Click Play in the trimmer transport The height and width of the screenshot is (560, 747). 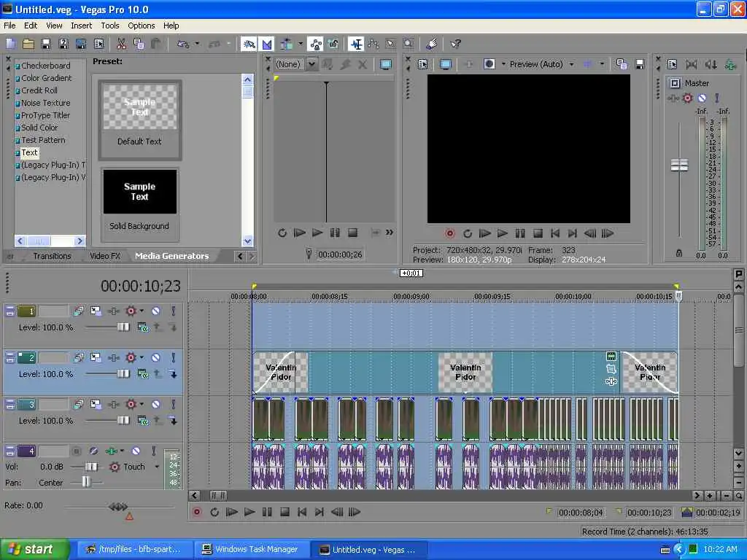pos(317,233)
